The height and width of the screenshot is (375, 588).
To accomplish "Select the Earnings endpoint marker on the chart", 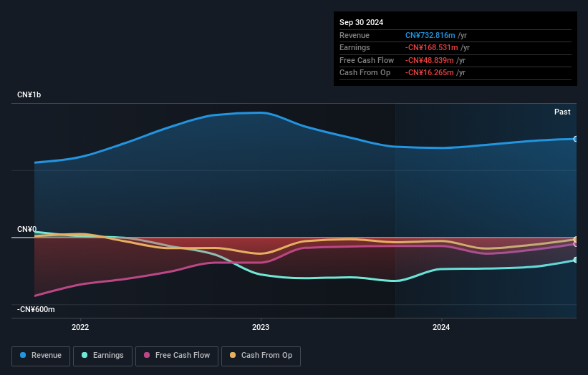I will (576, 260).
